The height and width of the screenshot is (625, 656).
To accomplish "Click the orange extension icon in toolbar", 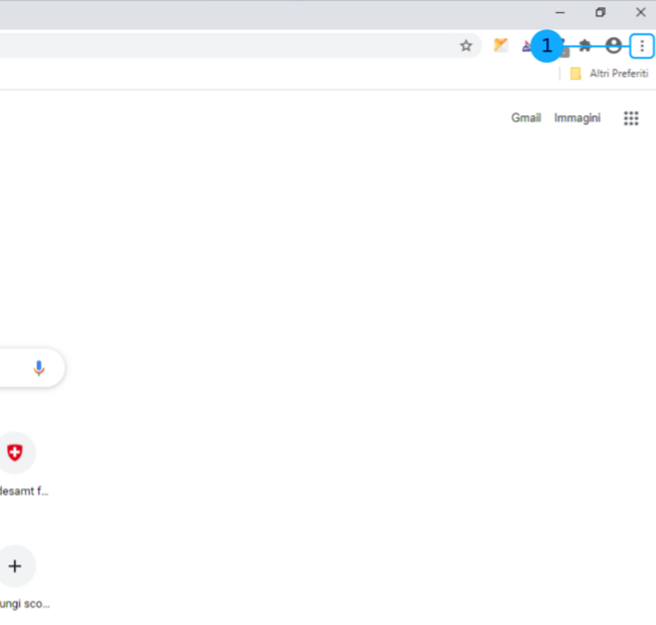I will [501, 46].
